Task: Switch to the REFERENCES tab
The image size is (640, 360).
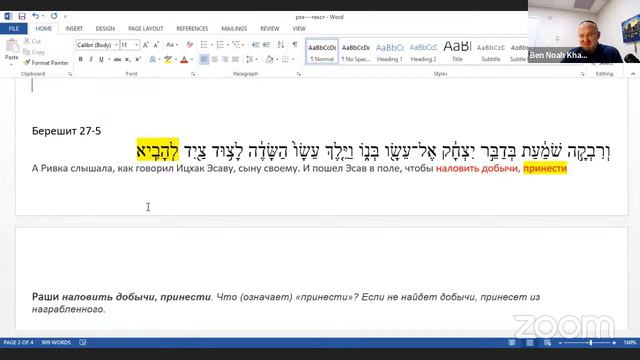Action: pos(192,29)
